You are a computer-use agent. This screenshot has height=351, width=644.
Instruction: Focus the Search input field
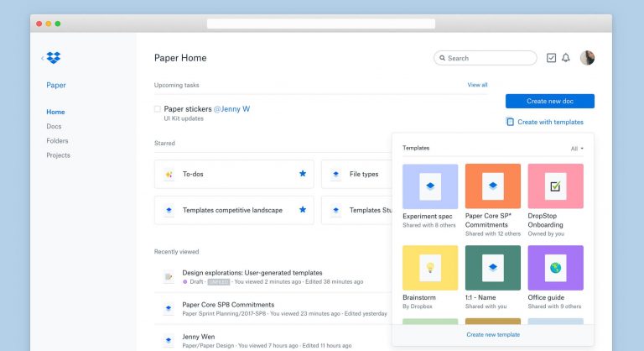tap(485, 58)
